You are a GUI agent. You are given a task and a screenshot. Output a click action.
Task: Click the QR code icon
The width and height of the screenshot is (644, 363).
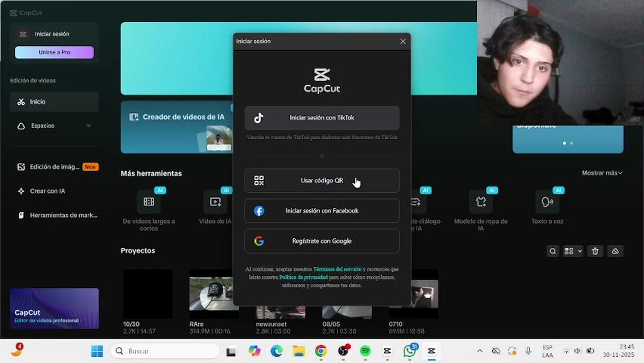tap(259, 180)
